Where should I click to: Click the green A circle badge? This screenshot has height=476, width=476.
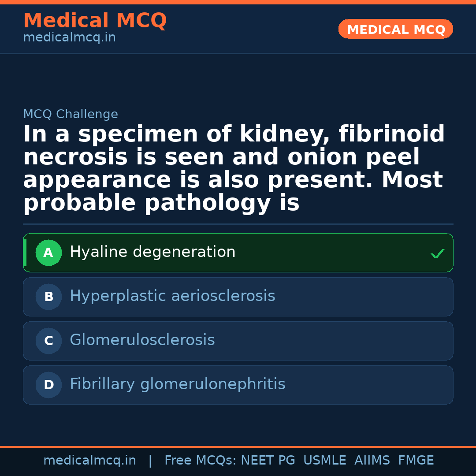coord(48,253)
